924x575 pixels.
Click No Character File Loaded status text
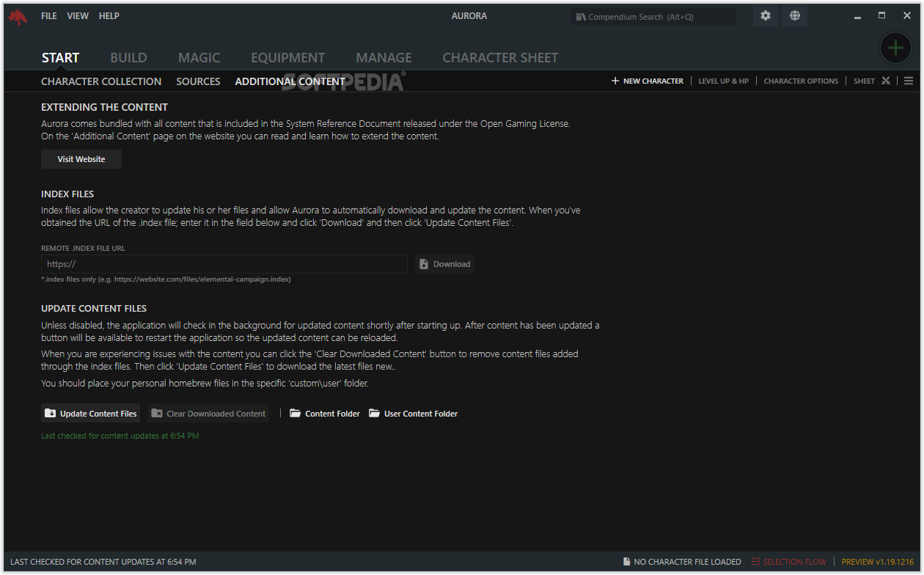pyautogui.click(x=687, y=562)
